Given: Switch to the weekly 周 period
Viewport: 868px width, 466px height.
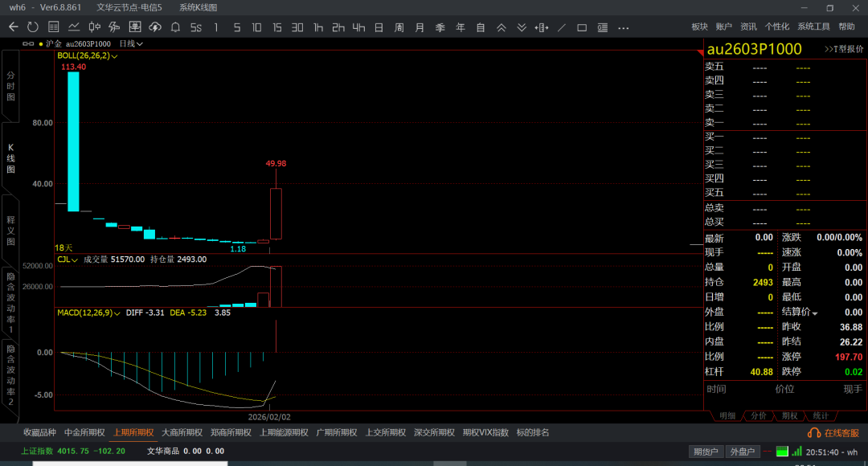Looking at the screenshot, I should click(399, 27).
